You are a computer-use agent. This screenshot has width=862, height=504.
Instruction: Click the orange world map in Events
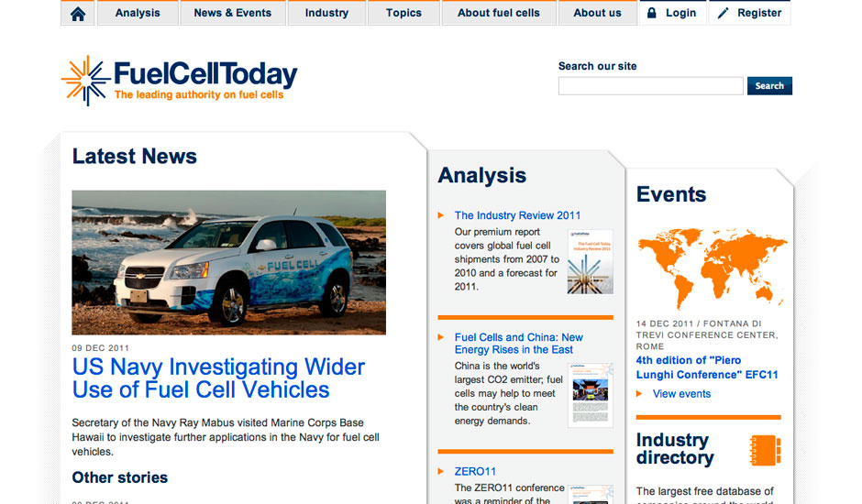tap(712, 268)
